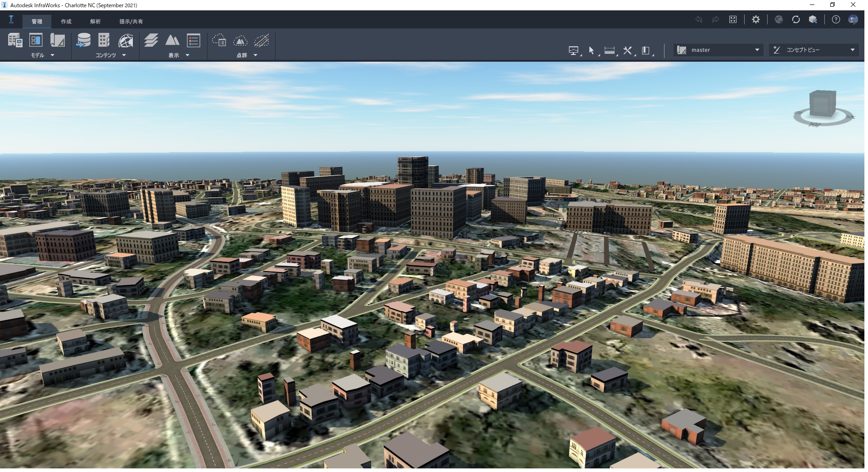Screen dimensions: 868x472
Task: Open the Model Explorer building icon
Action: (x=15, y=41)
